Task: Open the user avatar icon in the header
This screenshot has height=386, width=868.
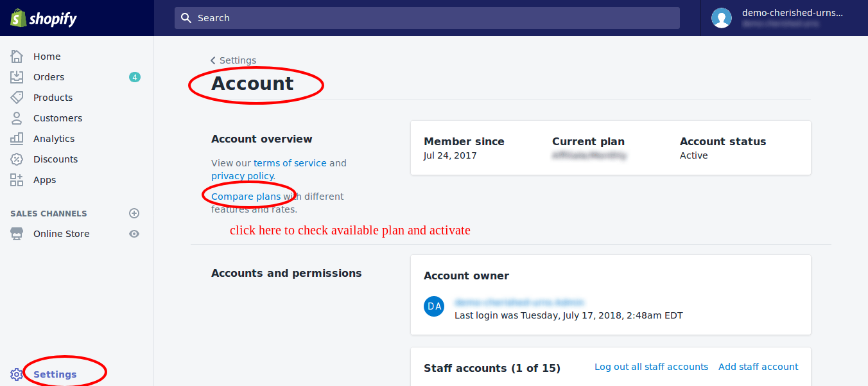Action: [x=722, y=18]
